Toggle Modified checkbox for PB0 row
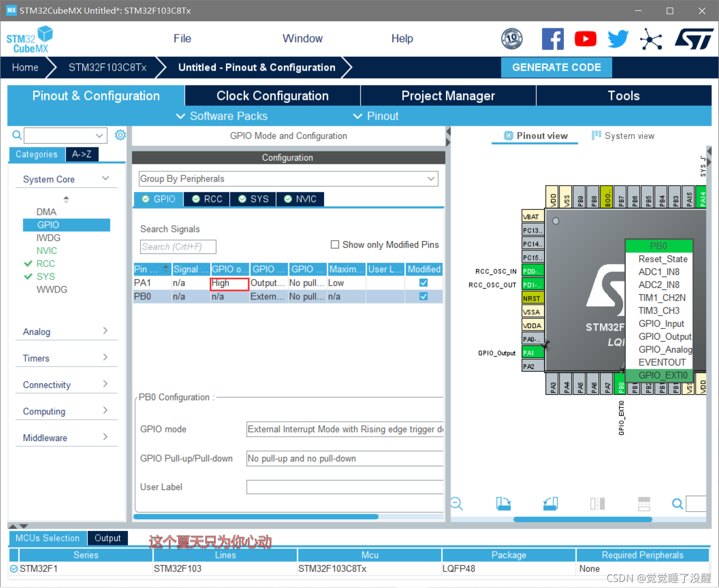 pyautogui.click(x=423, y=296)
